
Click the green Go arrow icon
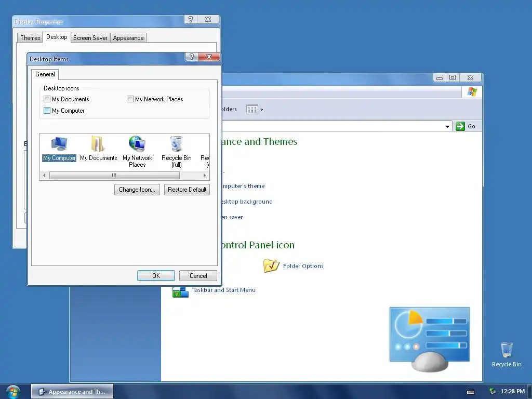pos(460,126)
